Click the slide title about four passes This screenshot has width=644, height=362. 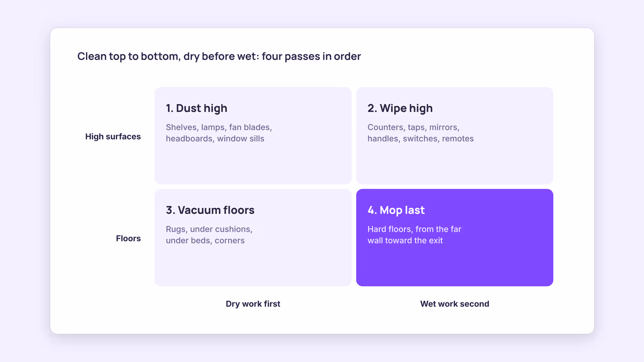219,56
